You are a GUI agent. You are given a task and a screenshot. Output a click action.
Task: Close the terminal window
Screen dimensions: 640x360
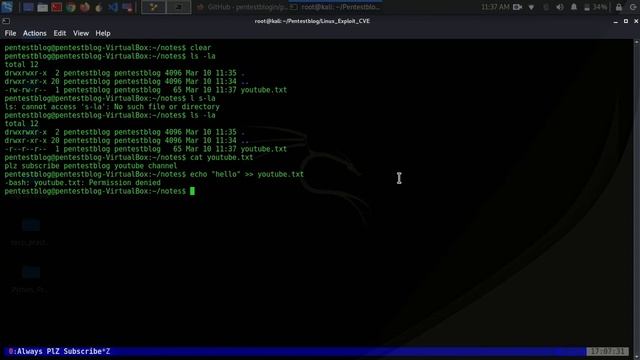636,21
